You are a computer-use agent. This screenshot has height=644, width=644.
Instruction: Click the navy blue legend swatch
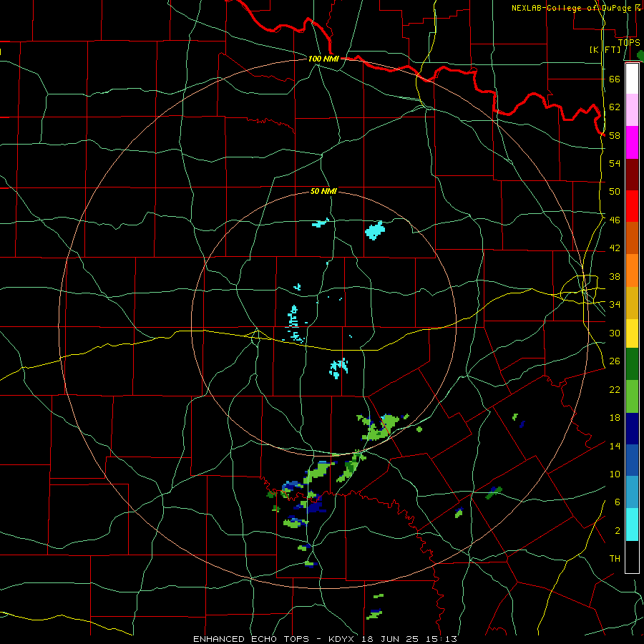(632, 429)
